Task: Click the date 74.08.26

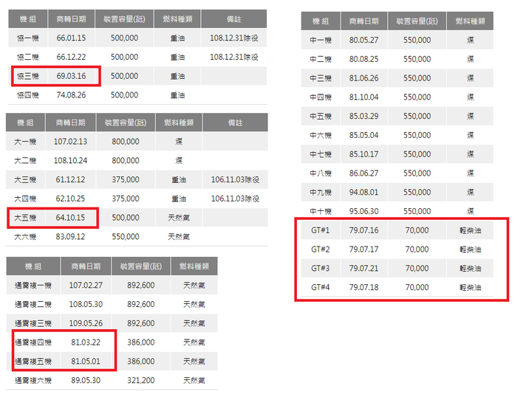Action: (x=71, y=95)
